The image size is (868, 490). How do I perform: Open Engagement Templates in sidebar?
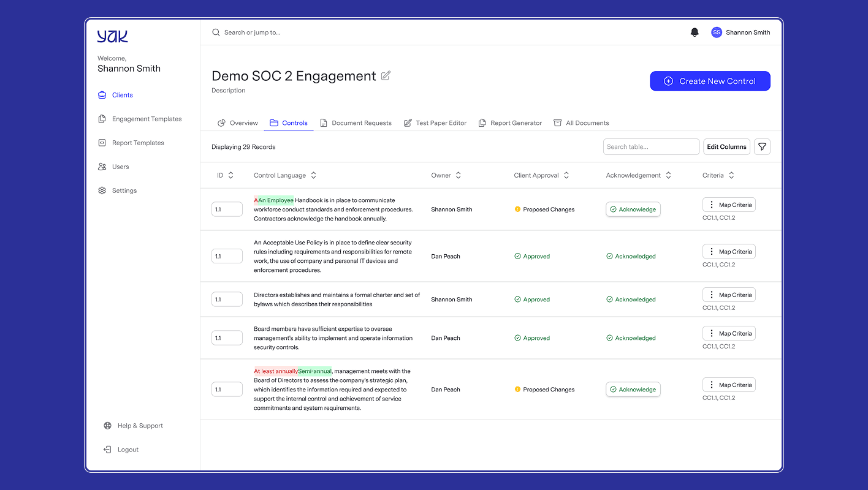click(140, 119)
